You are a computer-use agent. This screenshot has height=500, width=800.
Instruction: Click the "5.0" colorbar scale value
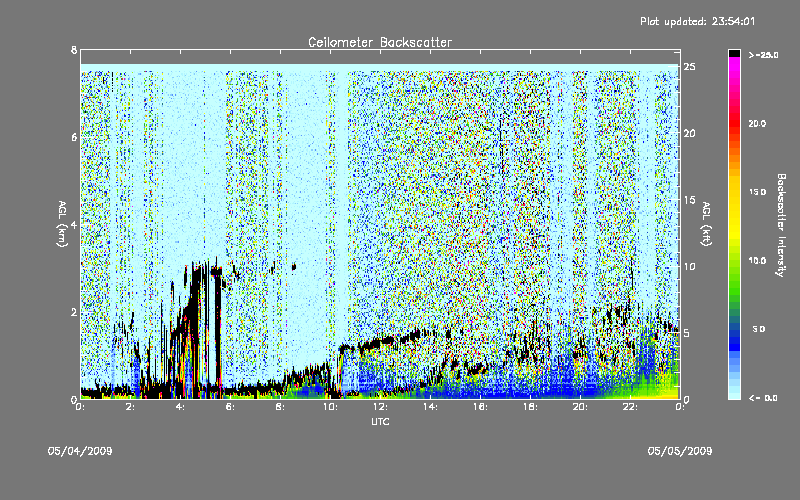(x=759, y=330)
